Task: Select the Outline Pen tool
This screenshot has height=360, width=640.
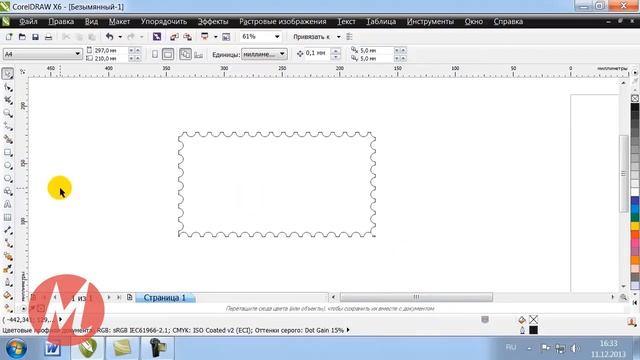Action: click(8, 282)
